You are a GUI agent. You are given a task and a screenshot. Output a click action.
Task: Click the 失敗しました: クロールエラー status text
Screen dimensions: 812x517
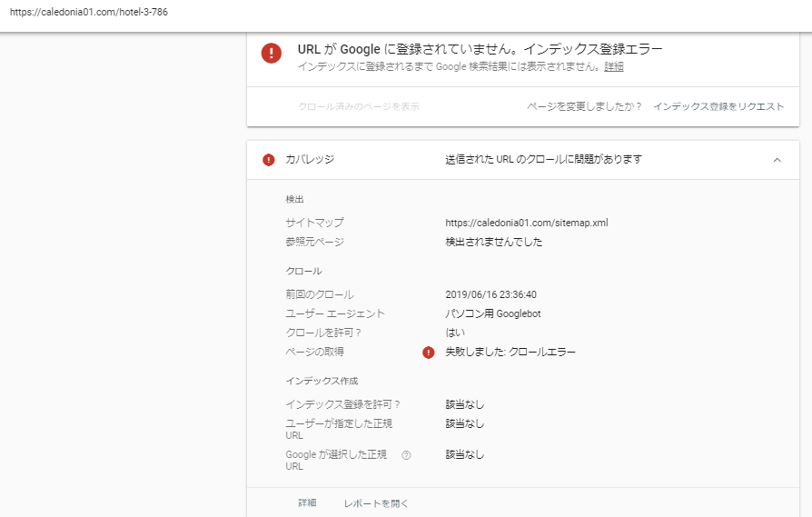[x=510, y=353]
